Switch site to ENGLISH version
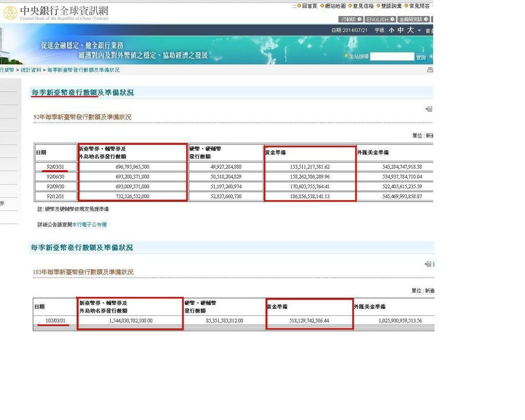This screenshot has height=420, width=525. point(380,19)
